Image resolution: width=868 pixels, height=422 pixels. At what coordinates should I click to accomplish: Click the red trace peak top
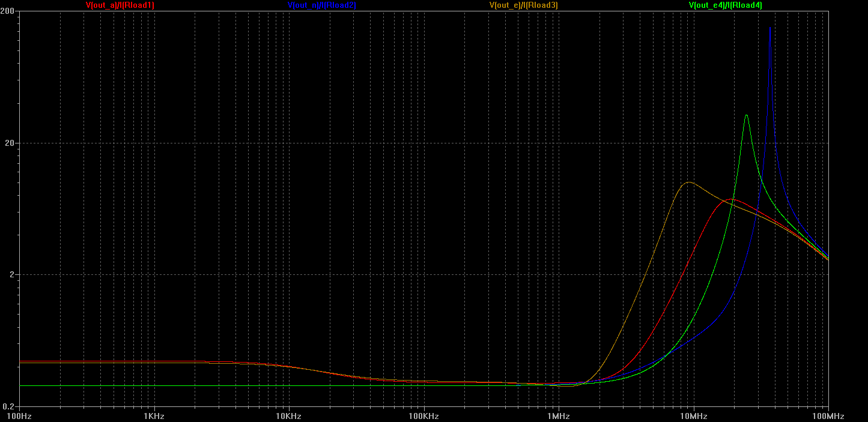(x=730, y=199)
